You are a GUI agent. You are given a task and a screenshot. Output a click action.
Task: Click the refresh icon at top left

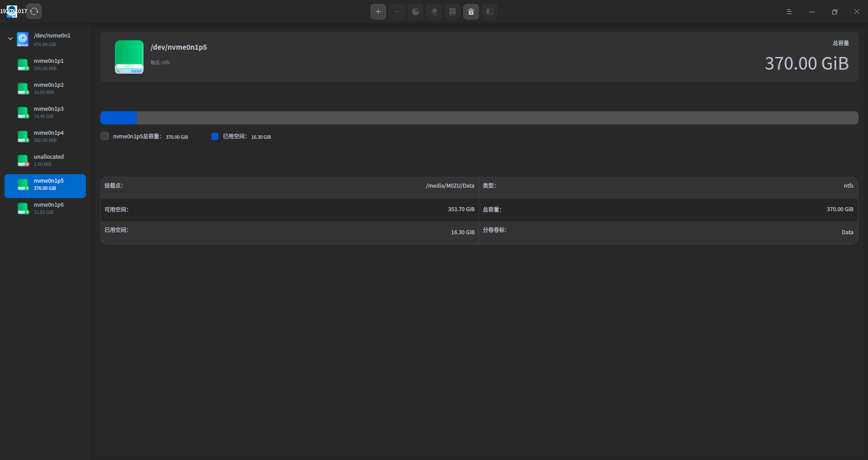click(x=34, y=11)
